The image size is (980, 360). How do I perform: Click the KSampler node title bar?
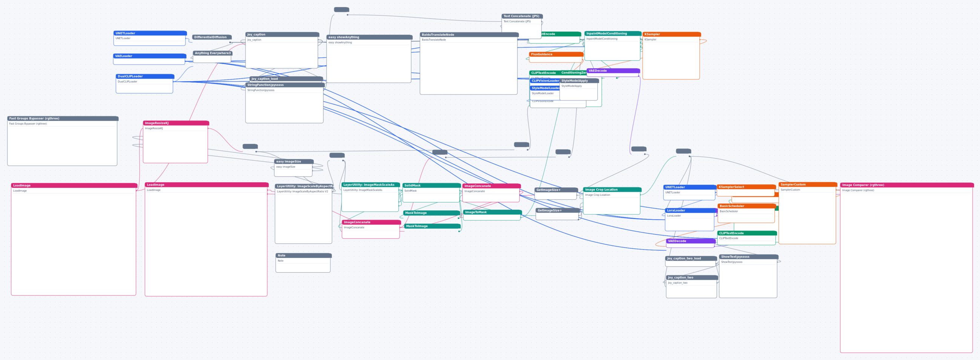coord(671,34)
